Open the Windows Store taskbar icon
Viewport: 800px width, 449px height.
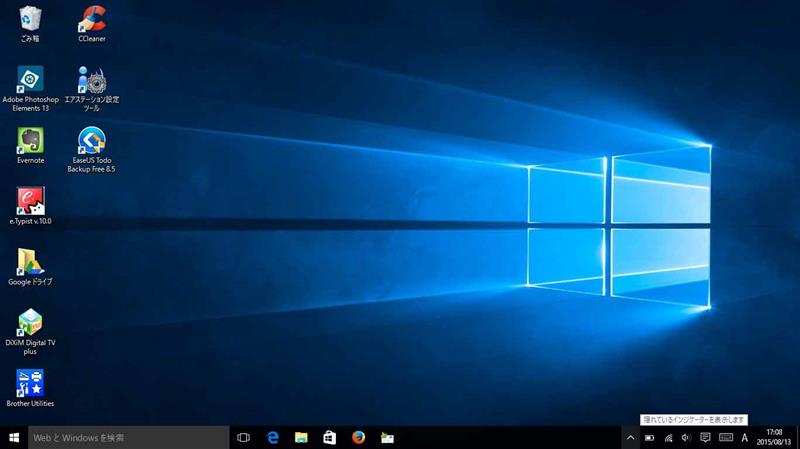(x=330, y=438)
